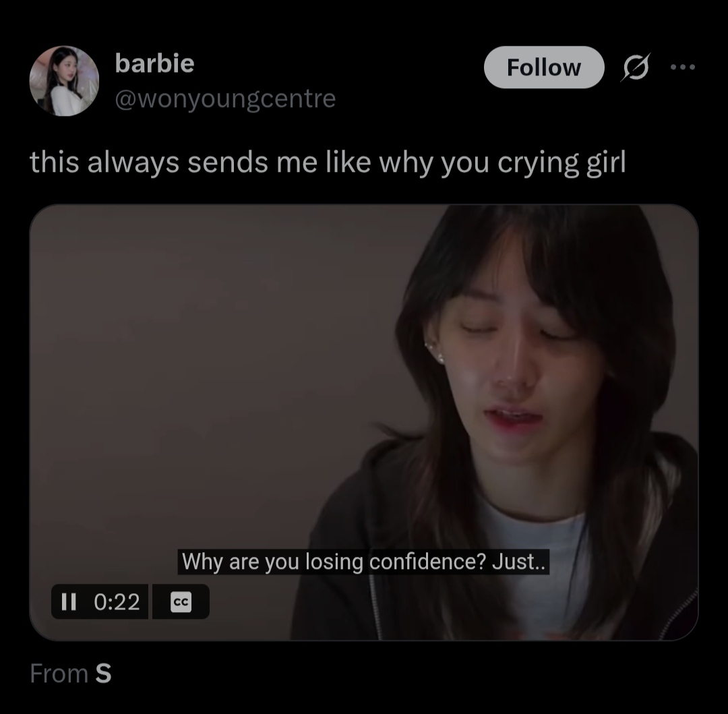Select the tweet text about crying girl
Image resolution: width=728 pixels, height=714 pixels.
pos(328,163)
